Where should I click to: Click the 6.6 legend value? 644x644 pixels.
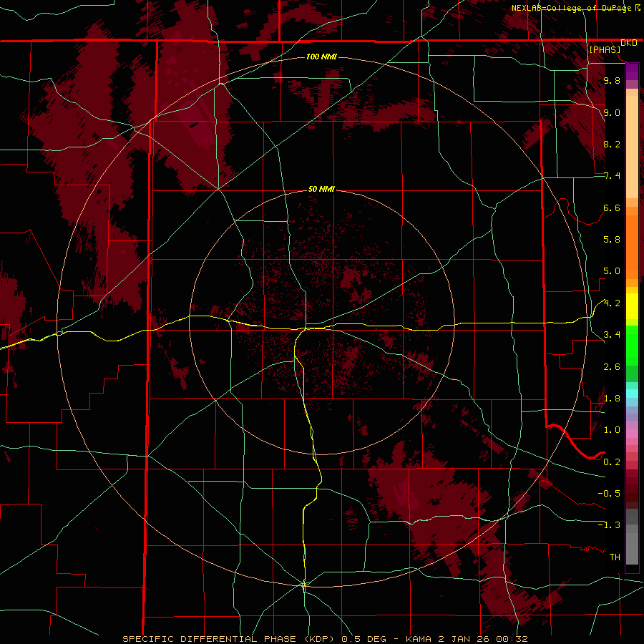pyautogui.click(x=612, y=208)
